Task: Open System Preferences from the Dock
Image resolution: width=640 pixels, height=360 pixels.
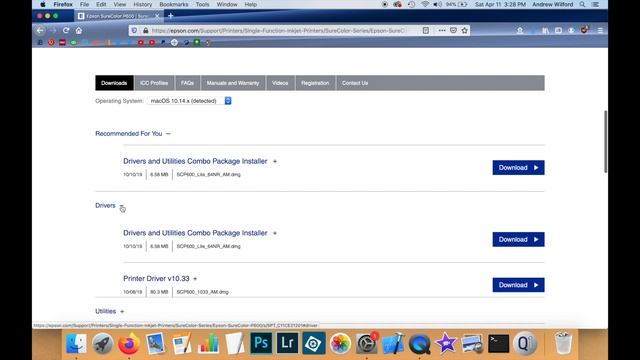Action: click(x=367, y=343)
